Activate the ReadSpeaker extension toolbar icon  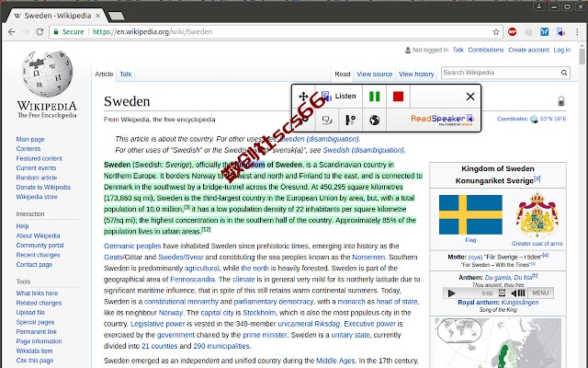(560, 32)
